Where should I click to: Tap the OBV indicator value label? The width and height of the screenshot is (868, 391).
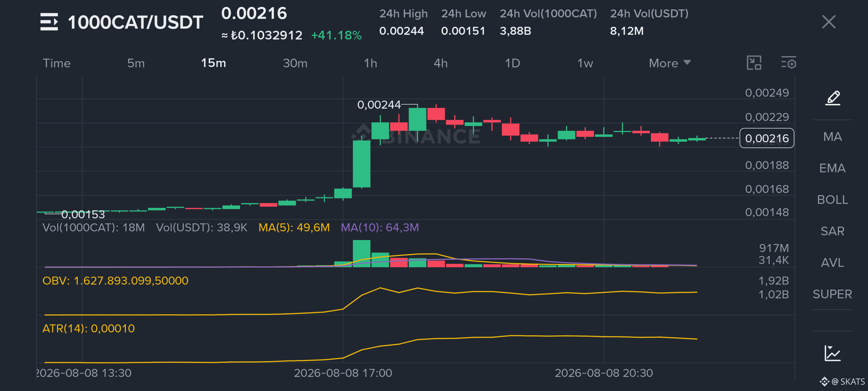point(115,281)
